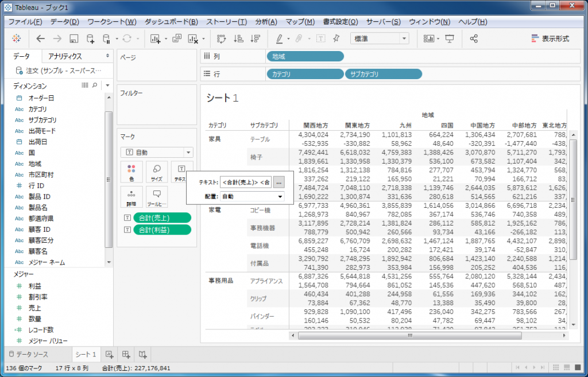
Task: Click the ellipsis button next to テキスト field
Action: pos(279,182)
